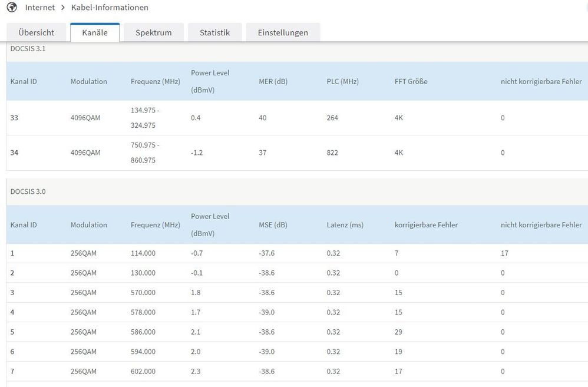Click Kanal ID header in DOCSIS 3.1 table
588x387 pixels.
pos(24,81)
